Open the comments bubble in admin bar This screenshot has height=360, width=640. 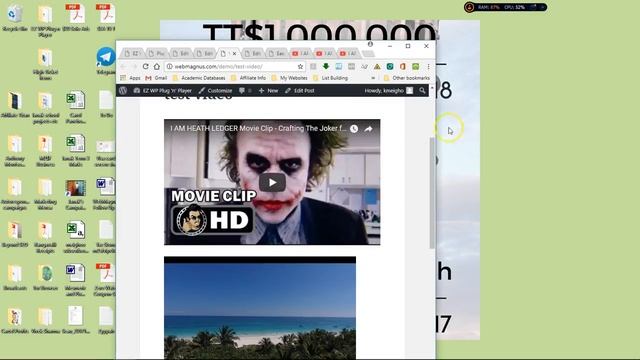[x=244, y=91]
